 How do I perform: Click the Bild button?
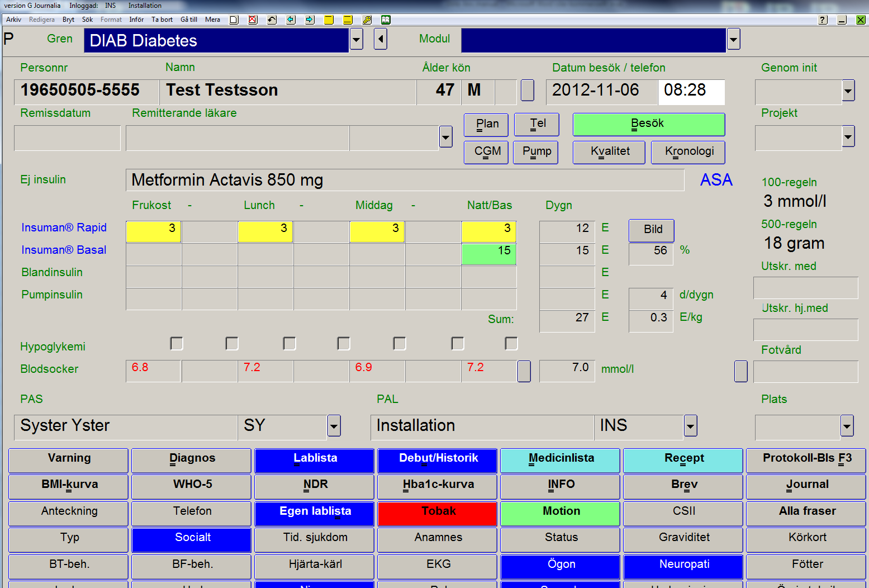click(652, 230)
